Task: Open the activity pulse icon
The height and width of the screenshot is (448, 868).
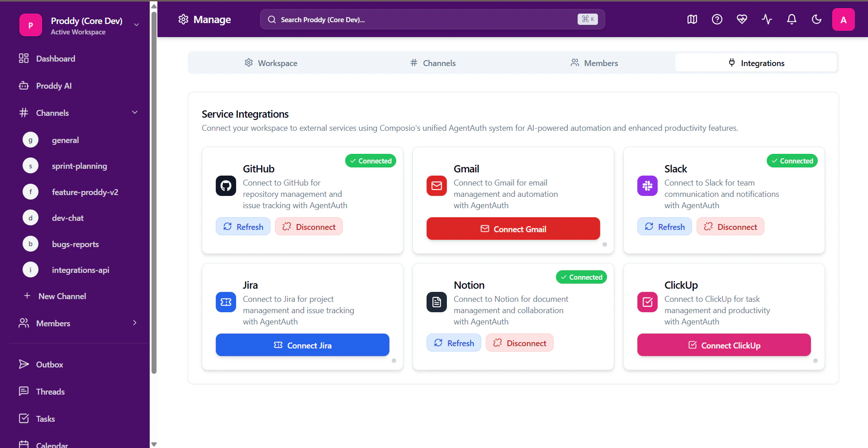Action: 767,19
